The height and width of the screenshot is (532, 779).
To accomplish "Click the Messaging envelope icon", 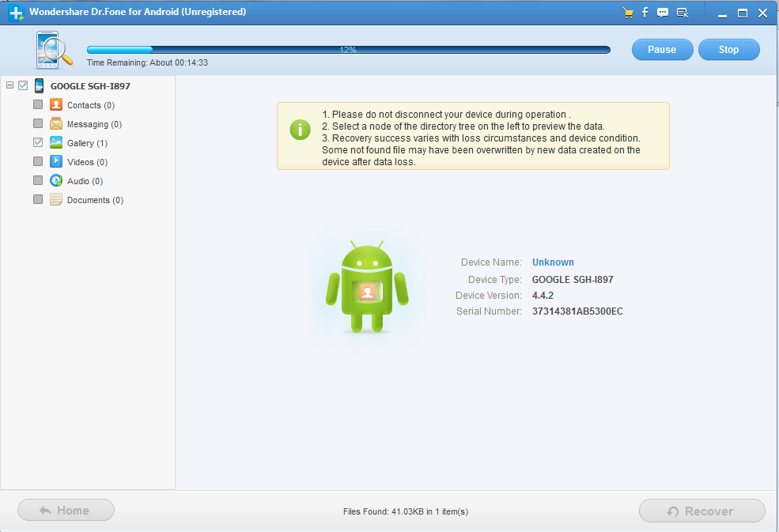I will tap(56, 124).
